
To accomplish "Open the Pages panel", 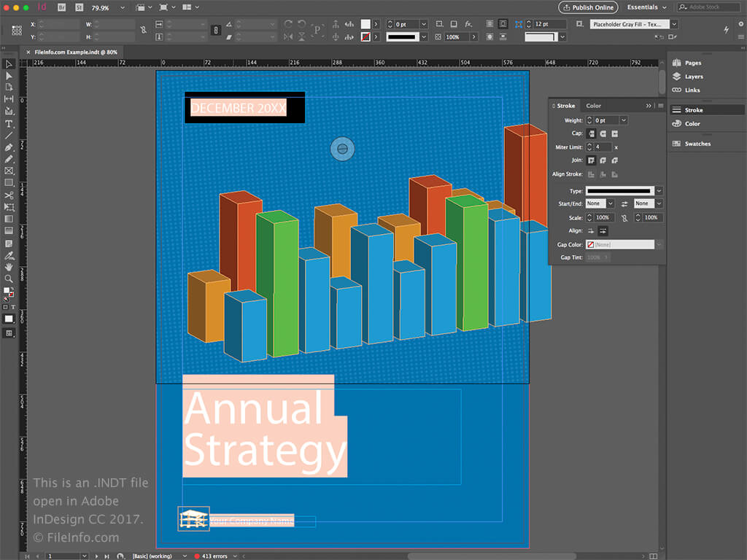I will pyautogui.click(x=686, y=63).
